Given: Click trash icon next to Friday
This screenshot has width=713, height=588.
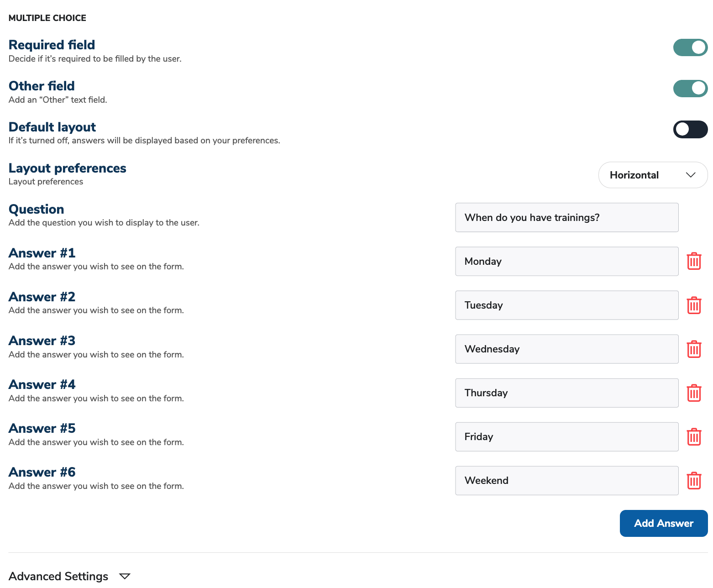Looking at the screenshot, I should pyautogui.click(x=694, y=437).
